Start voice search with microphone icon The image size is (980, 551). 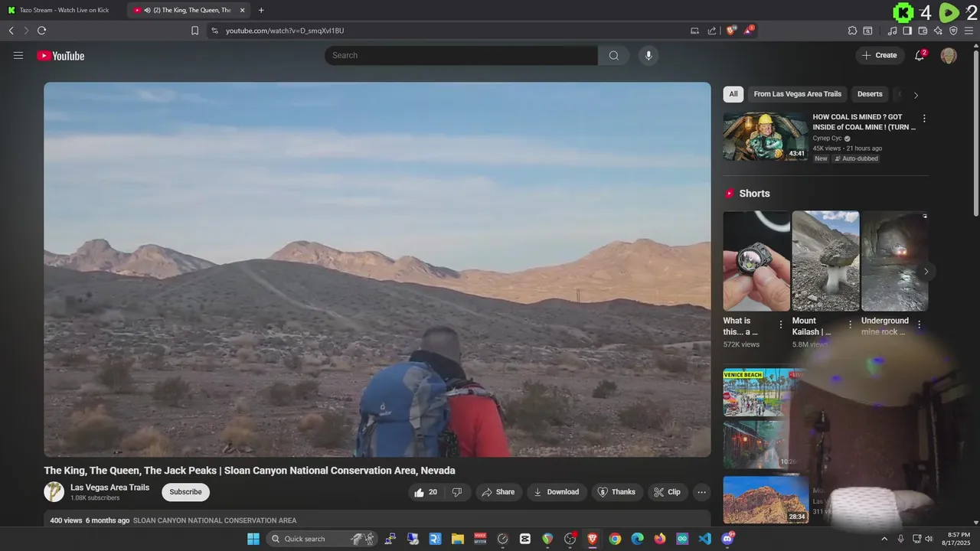[x=648, y=55]
